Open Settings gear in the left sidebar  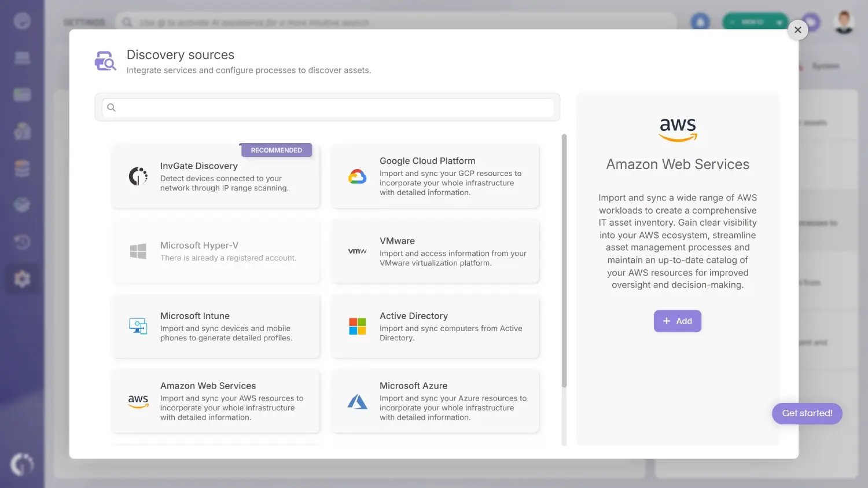tap(22, 278)
